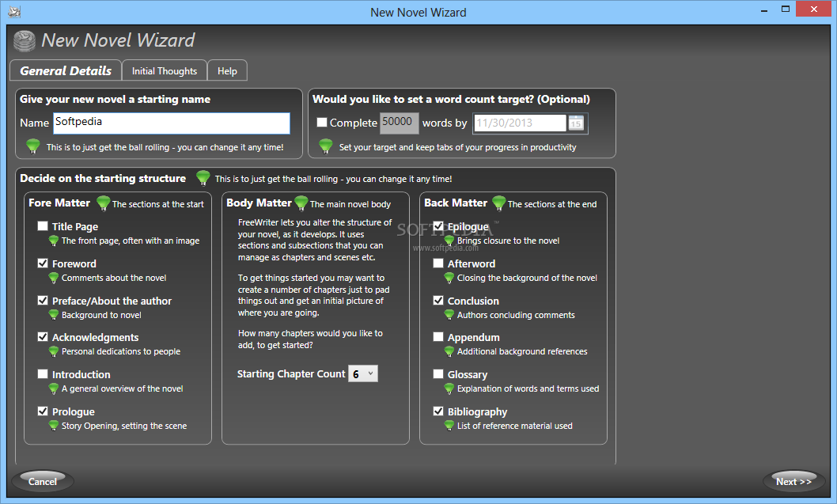This screenshot has height=504, width=837.
Task: Uncheck Preface/About the author checkbox
Action: pyautogui.click(x=43, y=301)
